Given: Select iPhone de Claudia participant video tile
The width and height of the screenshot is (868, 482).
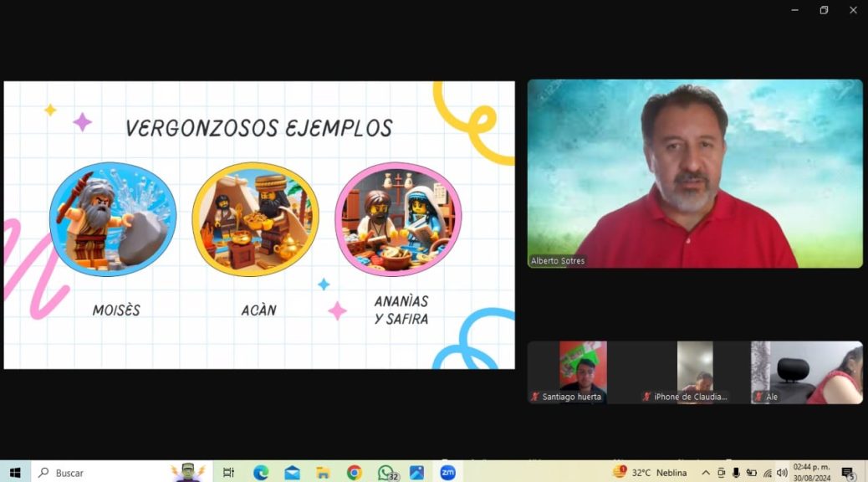Looking at the screenshot, I should click(695, 372).
